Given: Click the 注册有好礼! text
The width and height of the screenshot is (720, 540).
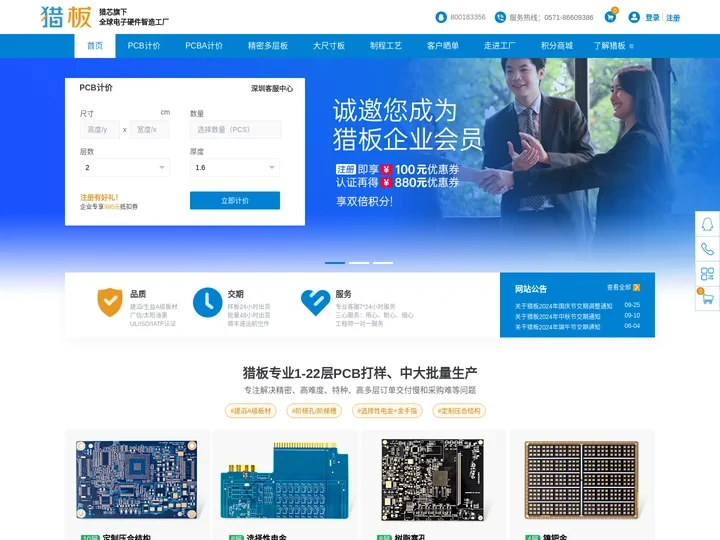Looking at the screenshot, I should pos(99,197).
